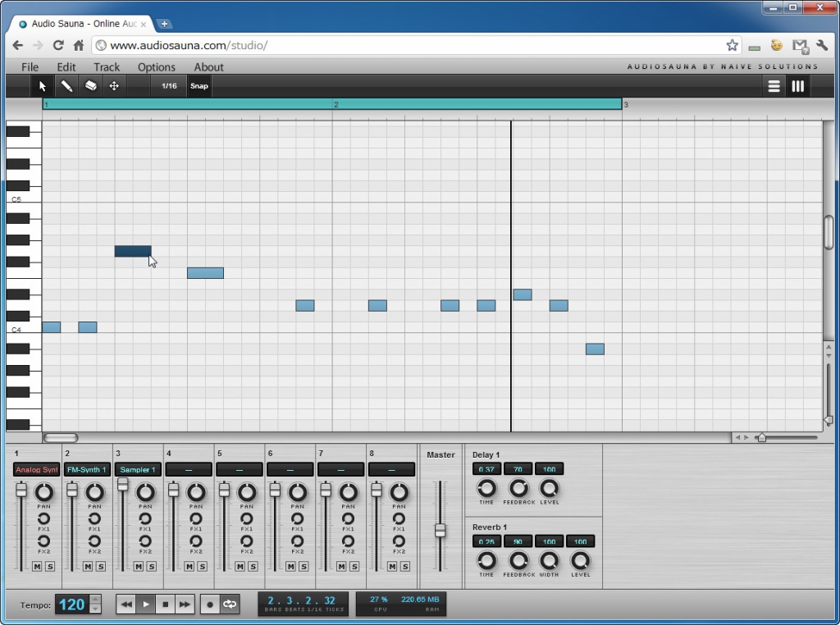This screenshot has width=840, height=625.
Task: Click the vertical-bars view icon in toolbar
Action: coord(797,86)
